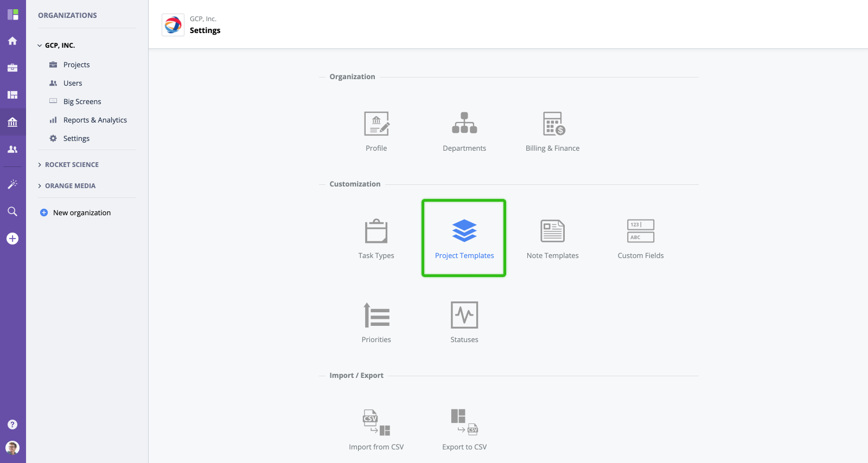Click the Settings page title
The image size is (868, 463).
[205, 30]
